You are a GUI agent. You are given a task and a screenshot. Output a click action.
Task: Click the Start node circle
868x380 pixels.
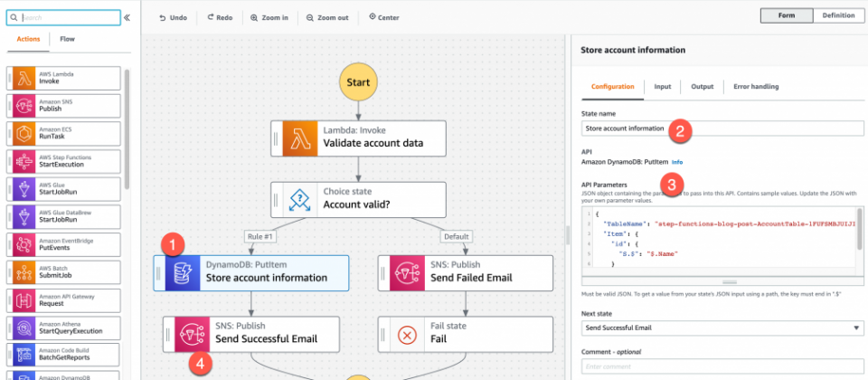click(358, 82)
